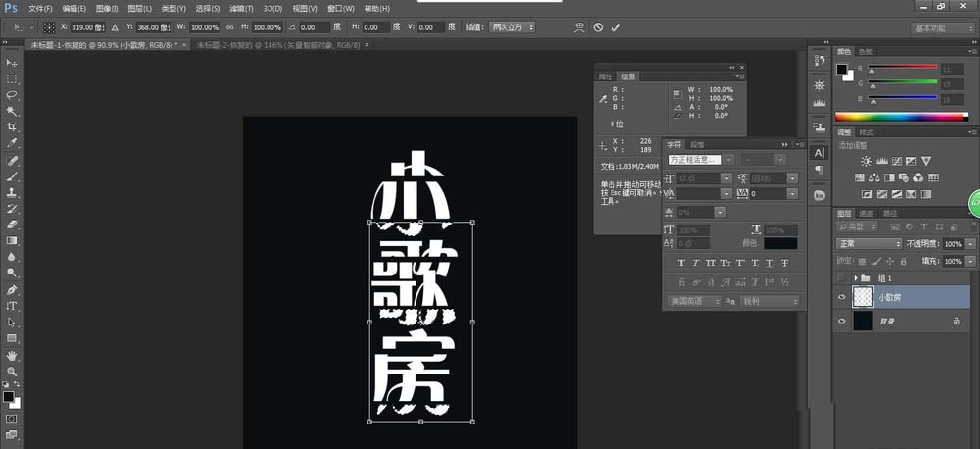
Task: Choose the Horizontal Type tool
Action: (x=12, y=306)
